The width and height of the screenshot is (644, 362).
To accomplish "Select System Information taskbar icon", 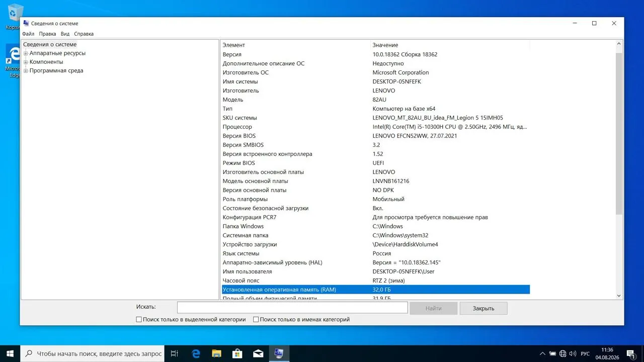I will tap(279, 353).
